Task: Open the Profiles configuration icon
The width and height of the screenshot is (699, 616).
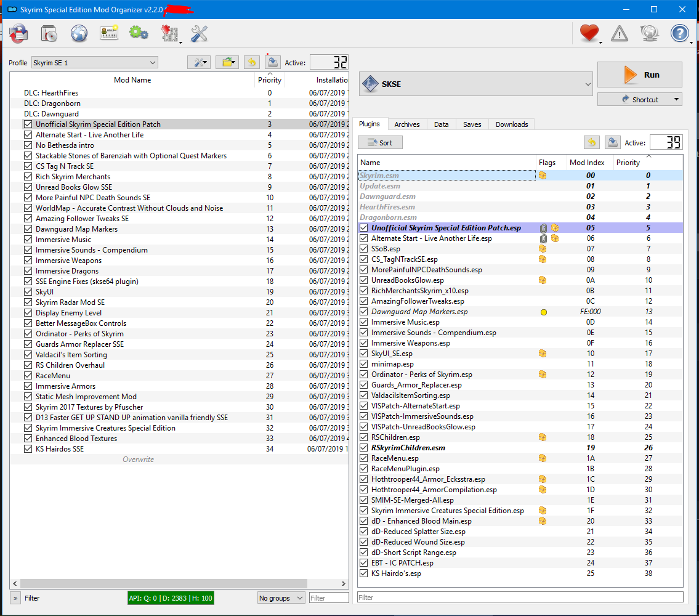Action: pos(109,33)
